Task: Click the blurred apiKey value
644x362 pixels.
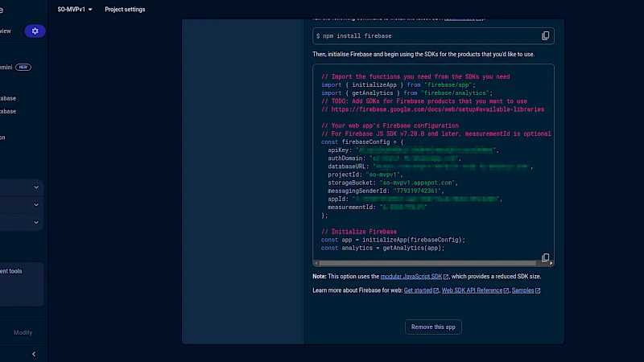Action: click(x=427, y=150)
